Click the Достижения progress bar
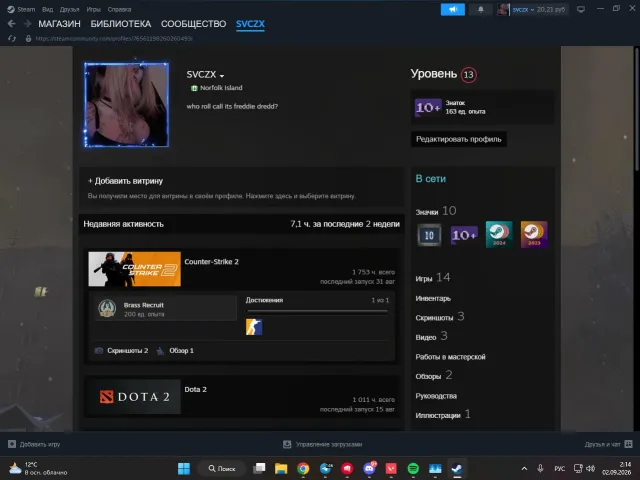The image size is (640, 480). click(x=317, y=311)
